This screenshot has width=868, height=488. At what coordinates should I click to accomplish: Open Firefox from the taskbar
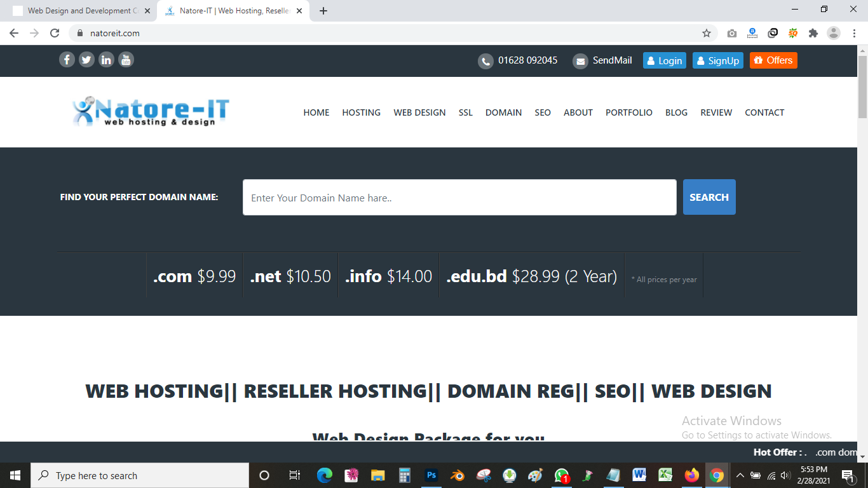pyautogui.click(x=691, y=475)
